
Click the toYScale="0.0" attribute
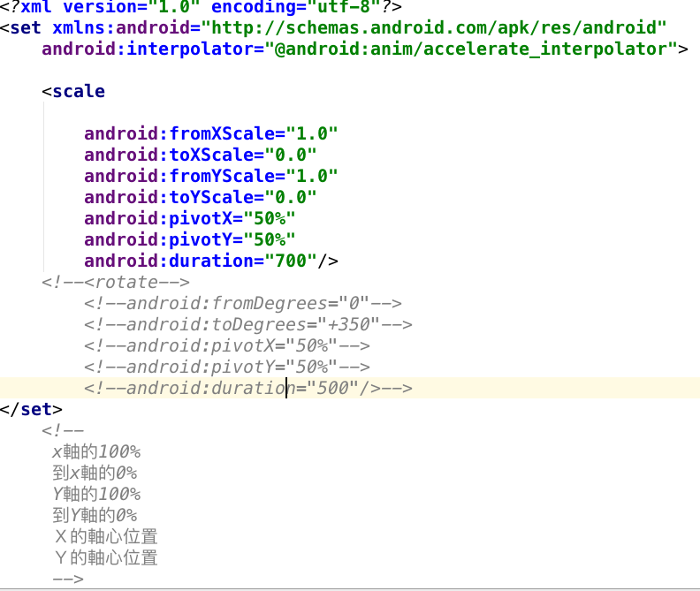(200, 197)
